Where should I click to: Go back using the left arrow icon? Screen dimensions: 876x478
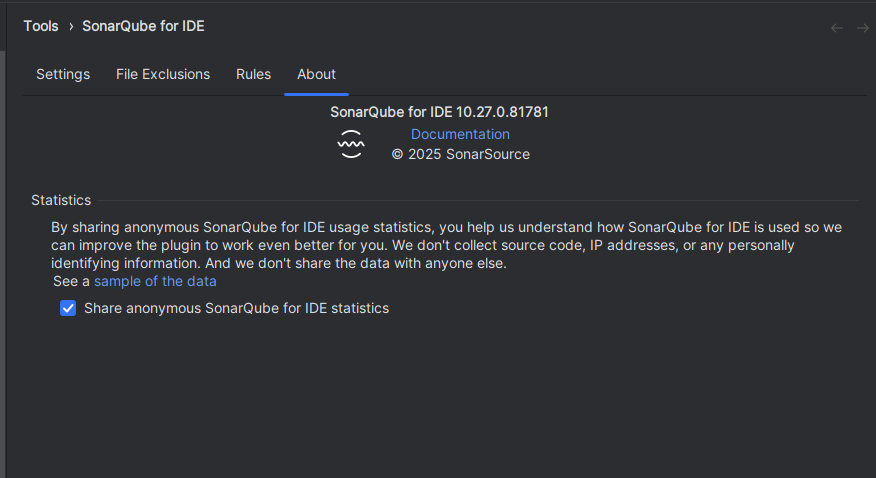[836, 28]
